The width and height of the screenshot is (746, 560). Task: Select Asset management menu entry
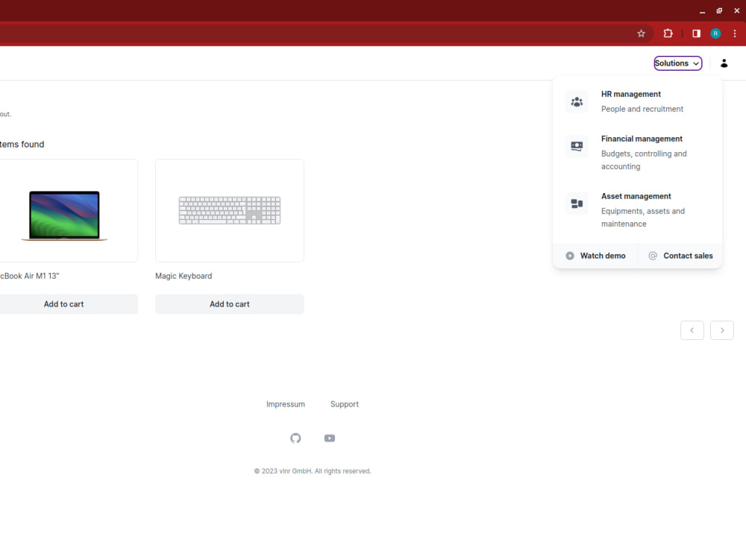(x=638, y=210)
